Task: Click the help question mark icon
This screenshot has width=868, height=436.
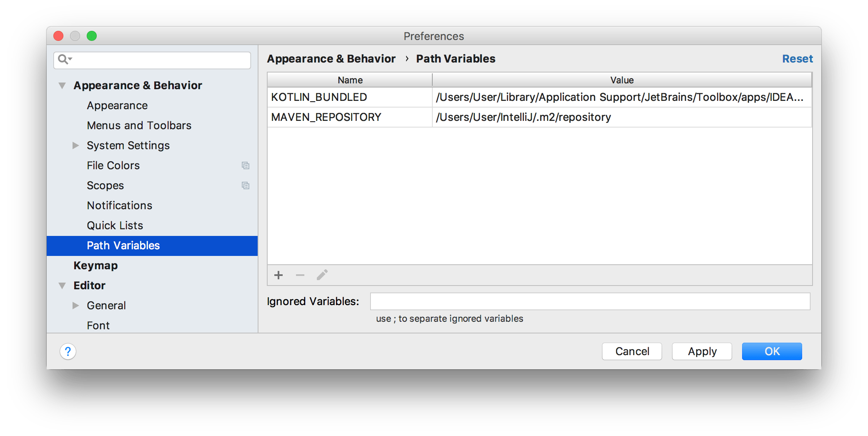Action: click(x=68, y=351)
